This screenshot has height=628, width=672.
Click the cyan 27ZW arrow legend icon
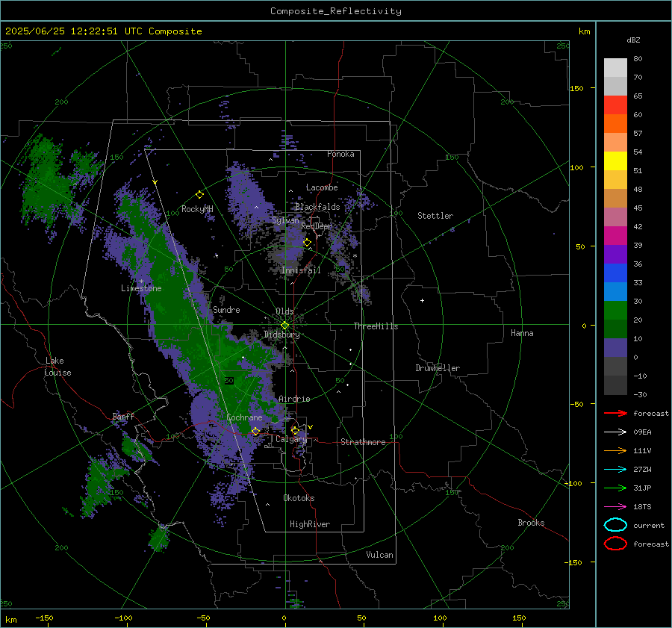pos(615,470)
